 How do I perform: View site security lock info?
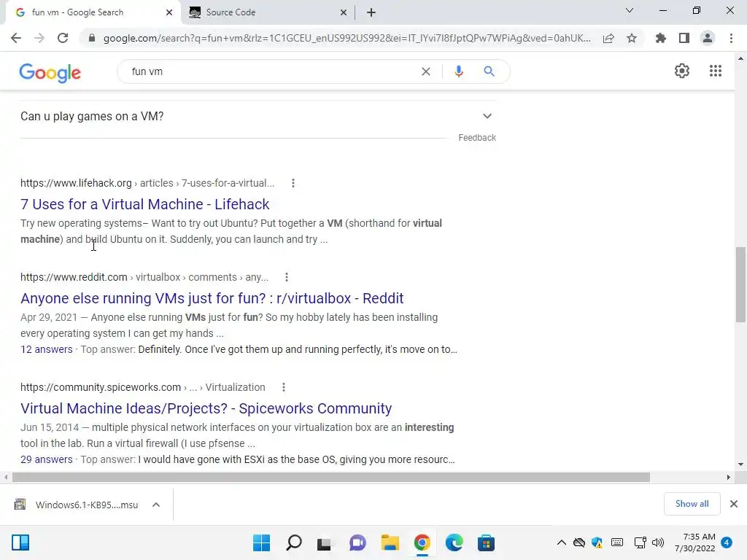(92, 38)
